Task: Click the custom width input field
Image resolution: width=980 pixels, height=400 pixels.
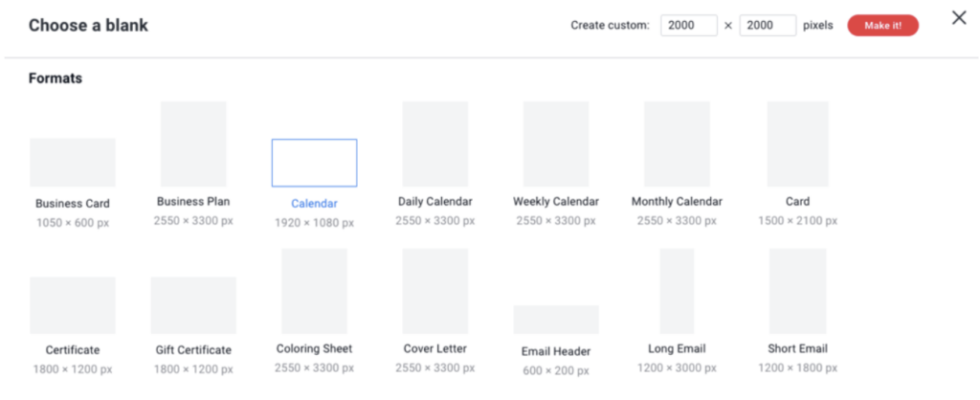Action: tap(688, 26)
